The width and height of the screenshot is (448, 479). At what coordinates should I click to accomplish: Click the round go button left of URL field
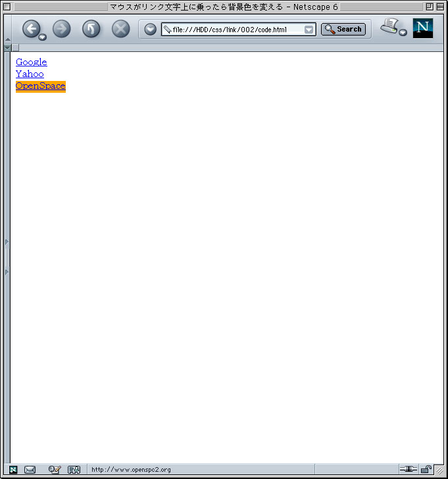coord(150,30)
